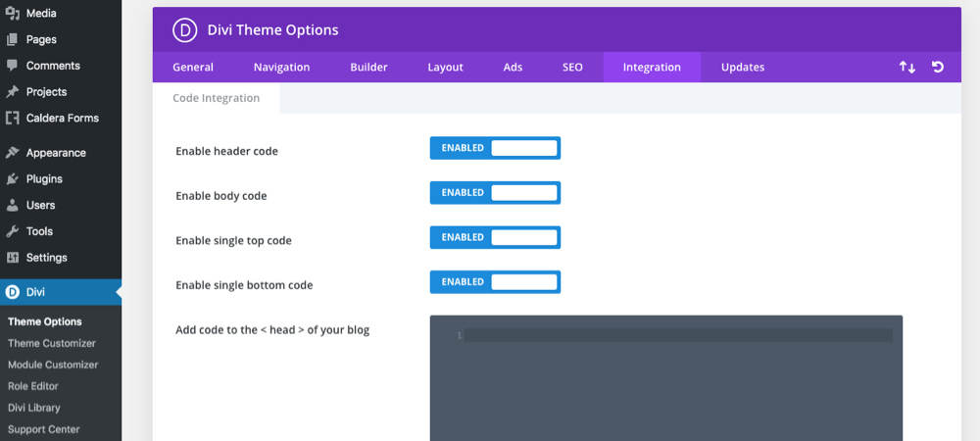Image resolution: width=980 pixels, height=441 pixels.
Task: Click the Plugins plug icon
Action: [x=13, y=178]
